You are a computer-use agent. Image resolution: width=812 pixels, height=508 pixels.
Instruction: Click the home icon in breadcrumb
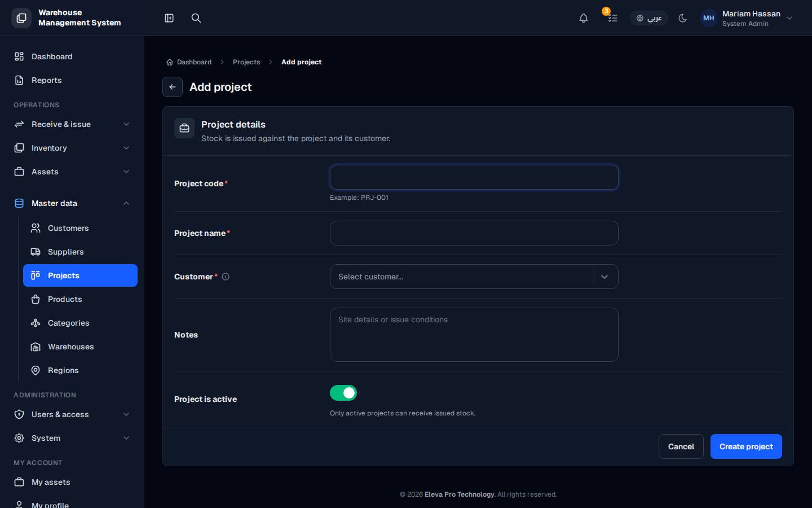[170, 62]
